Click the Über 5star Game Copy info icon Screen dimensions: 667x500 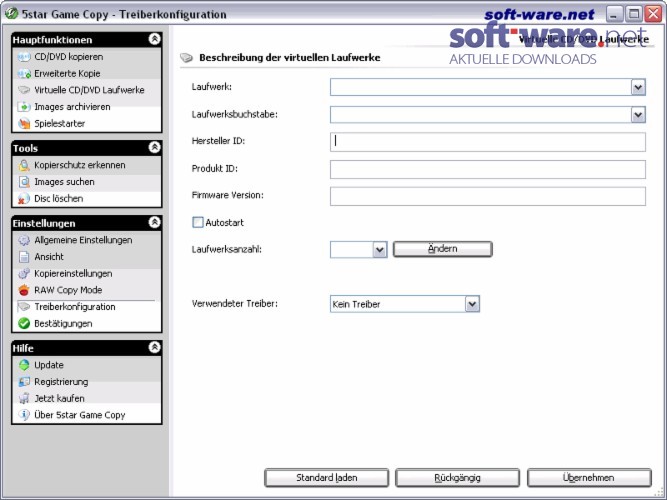point(24,415)
